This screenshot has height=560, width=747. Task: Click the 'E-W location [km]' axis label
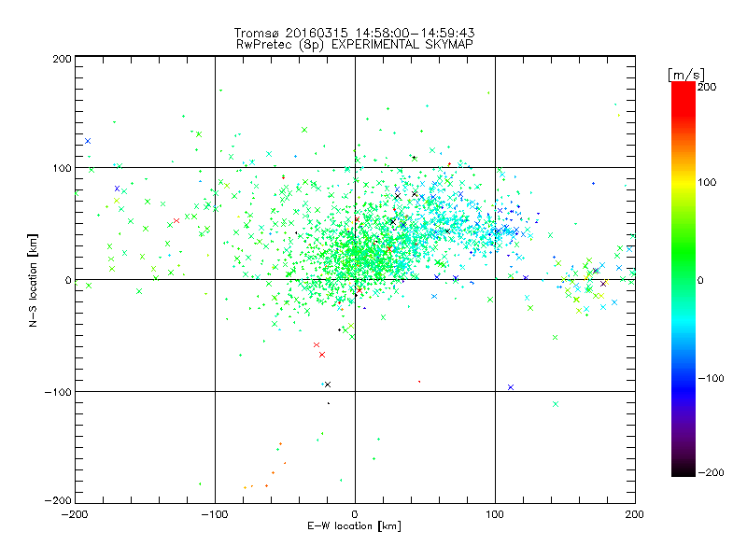coord(355,526)
